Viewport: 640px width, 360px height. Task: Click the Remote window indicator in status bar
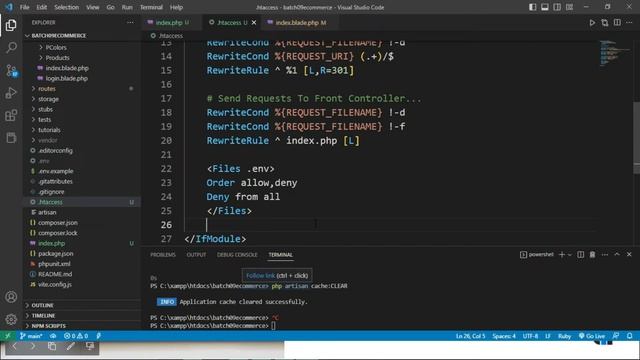pyautogui.click(x=7, y=336)
